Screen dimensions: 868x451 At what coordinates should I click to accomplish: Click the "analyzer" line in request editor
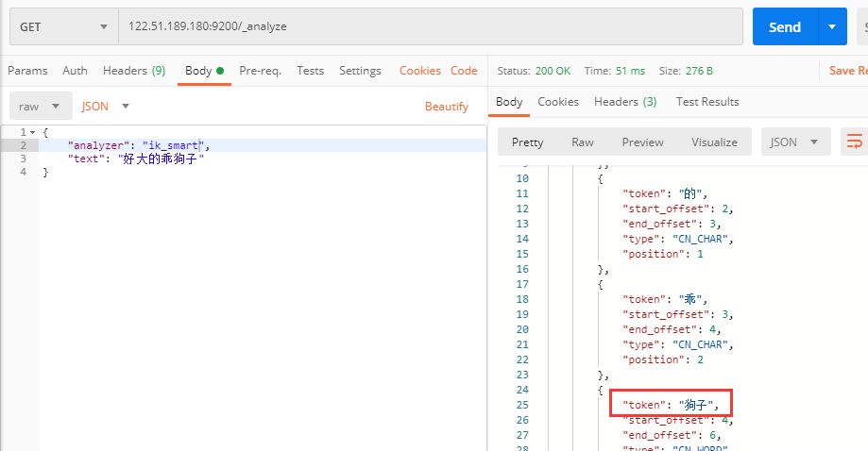pos(139,145)
